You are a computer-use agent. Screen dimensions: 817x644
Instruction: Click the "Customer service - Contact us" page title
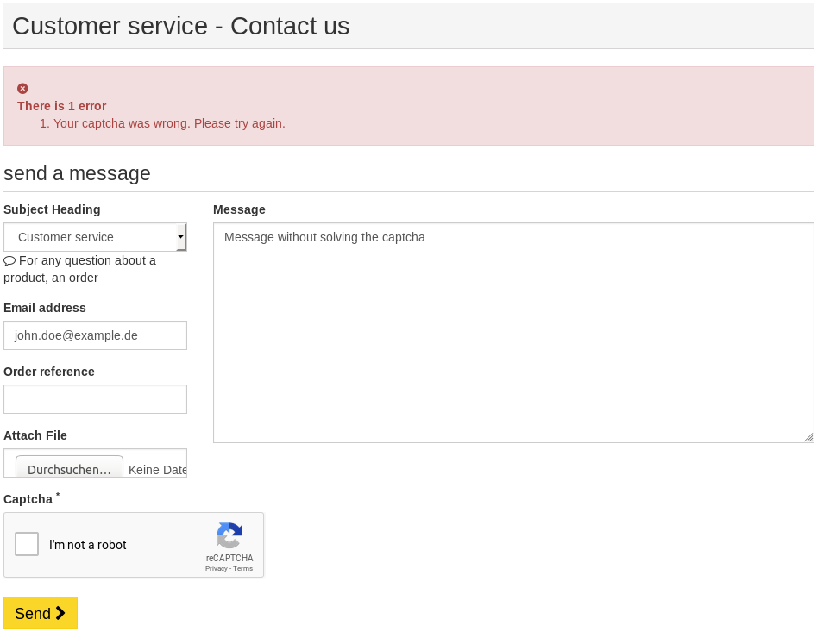(x=181, y=26)
